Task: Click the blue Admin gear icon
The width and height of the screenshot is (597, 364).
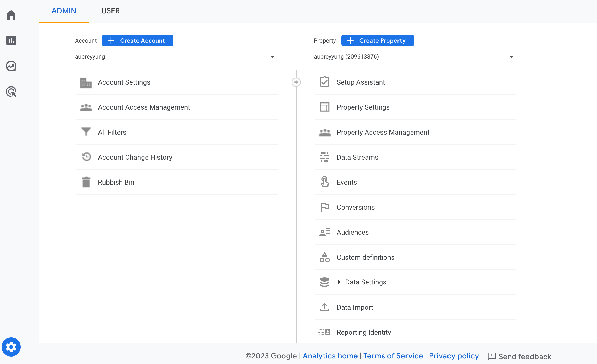Action: coord(11,347)
